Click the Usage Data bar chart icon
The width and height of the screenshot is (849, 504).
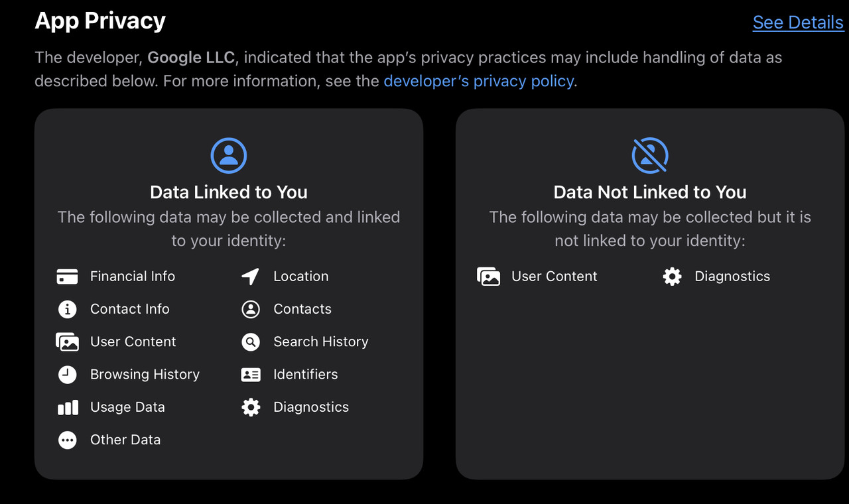(x=68, y=407)
